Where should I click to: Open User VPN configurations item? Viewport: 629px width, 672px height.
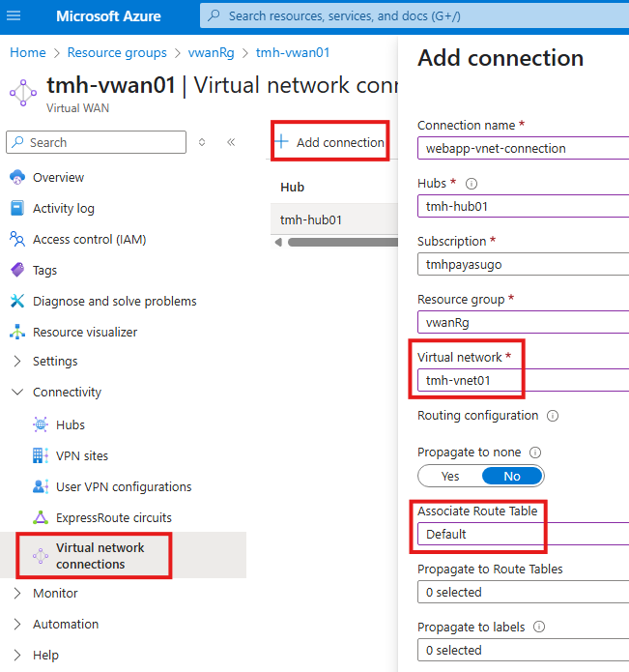point(124,487)
